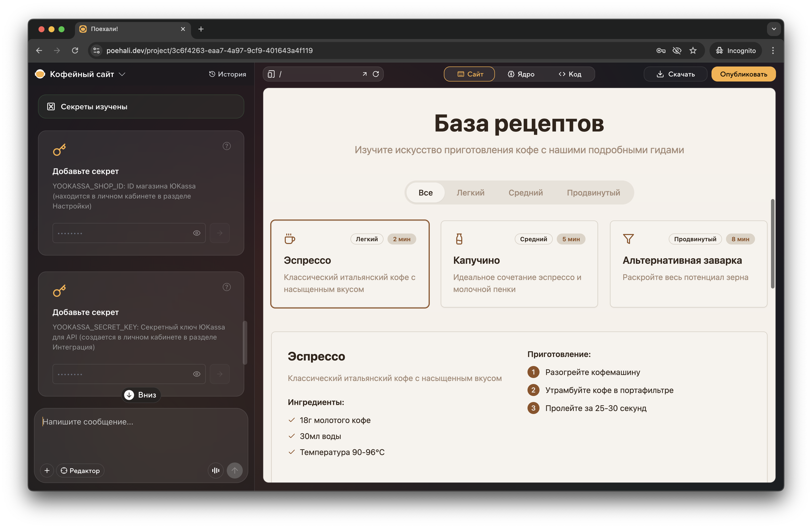Reveal YOOKASSA_SECRET_KEY value with eye icon

click(x=196, y=374)
